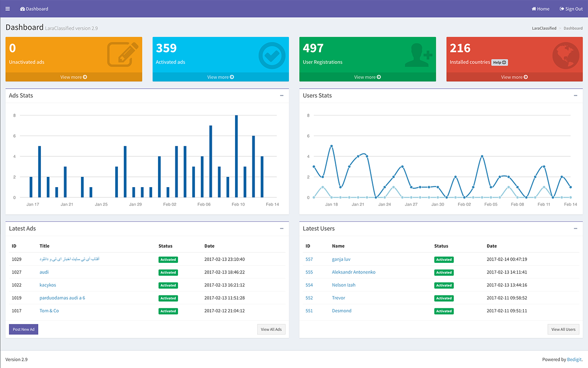Click the View All Users button
Screen dimensions: 588x368
(563, 329)
